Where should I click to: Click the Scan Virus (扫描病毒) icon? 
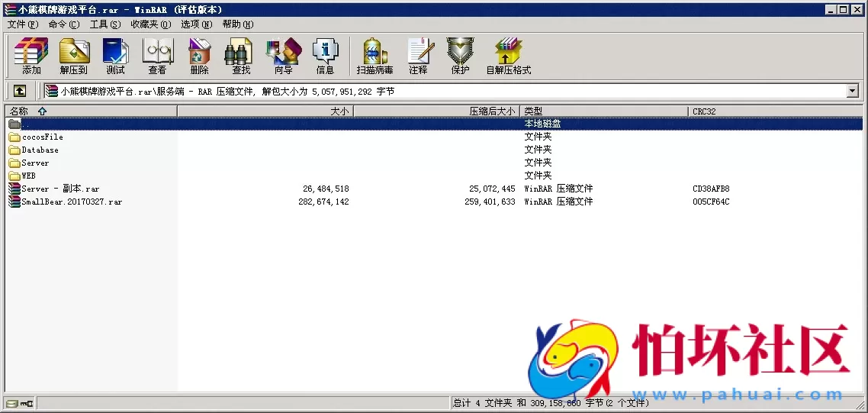[375, 56]
